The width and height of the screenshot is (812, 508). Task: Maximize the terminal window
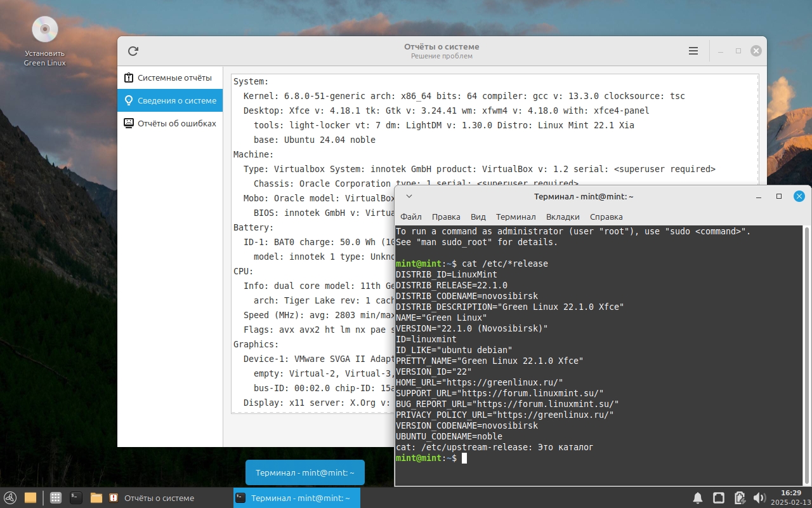click(x=779, y=197)
